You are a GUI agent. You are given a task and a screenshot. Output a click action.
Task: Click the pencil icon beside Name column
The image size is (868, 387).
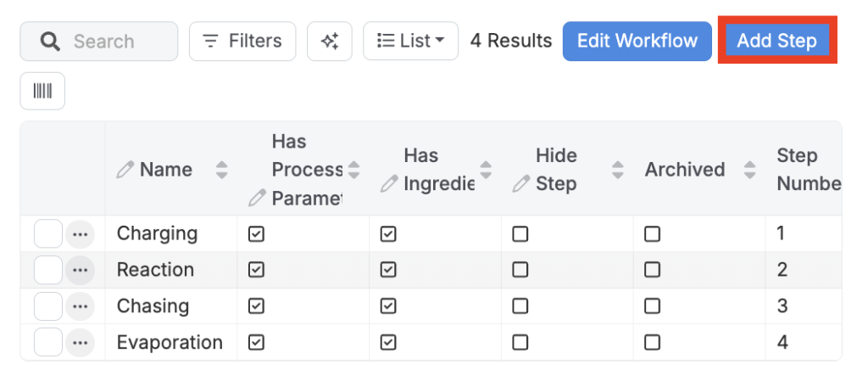125,170
